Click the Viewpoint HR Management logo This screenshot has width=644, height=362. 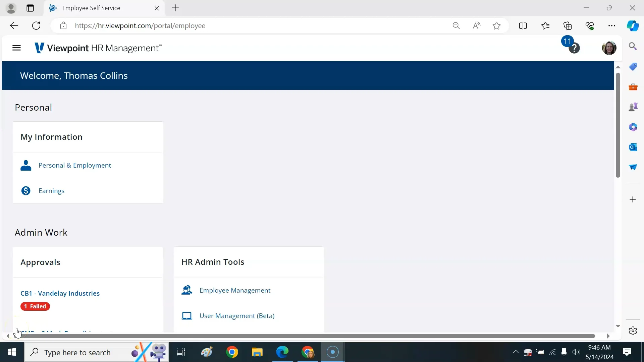[98, 48]
